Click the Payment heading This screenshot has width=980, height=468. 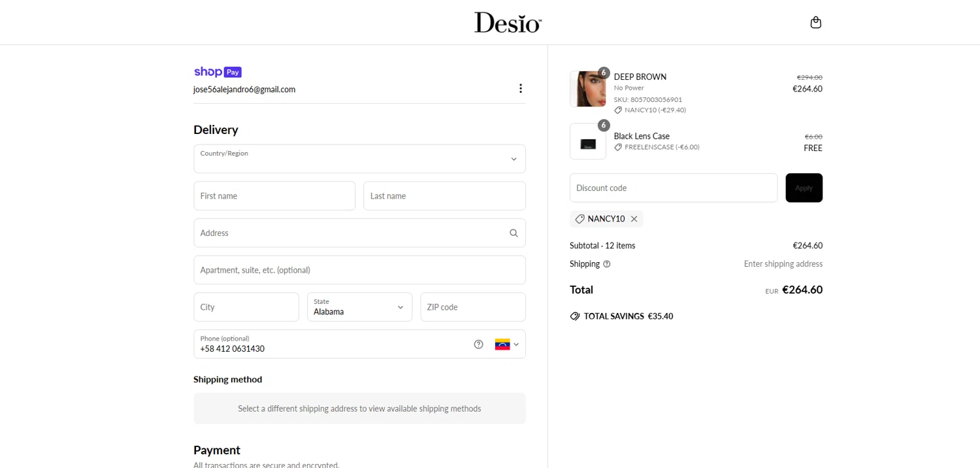click(217, 450)
